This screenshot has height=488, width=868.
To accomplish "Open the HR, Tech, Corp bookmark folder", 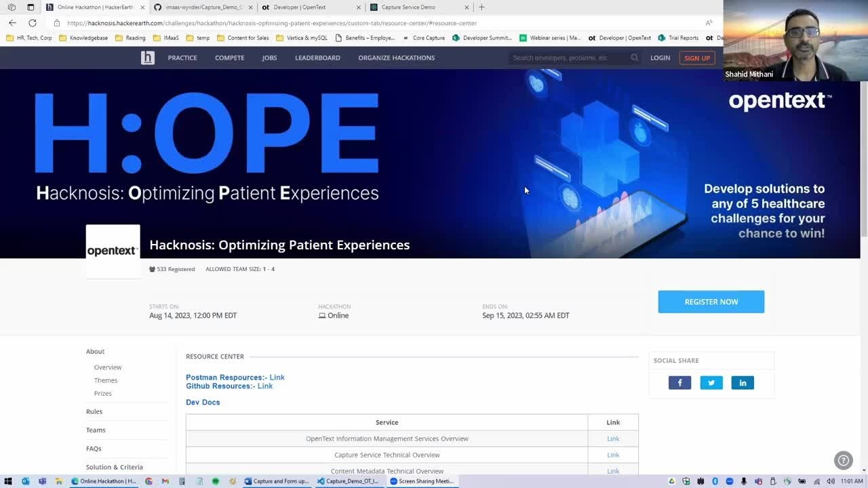I will [28, 38].
